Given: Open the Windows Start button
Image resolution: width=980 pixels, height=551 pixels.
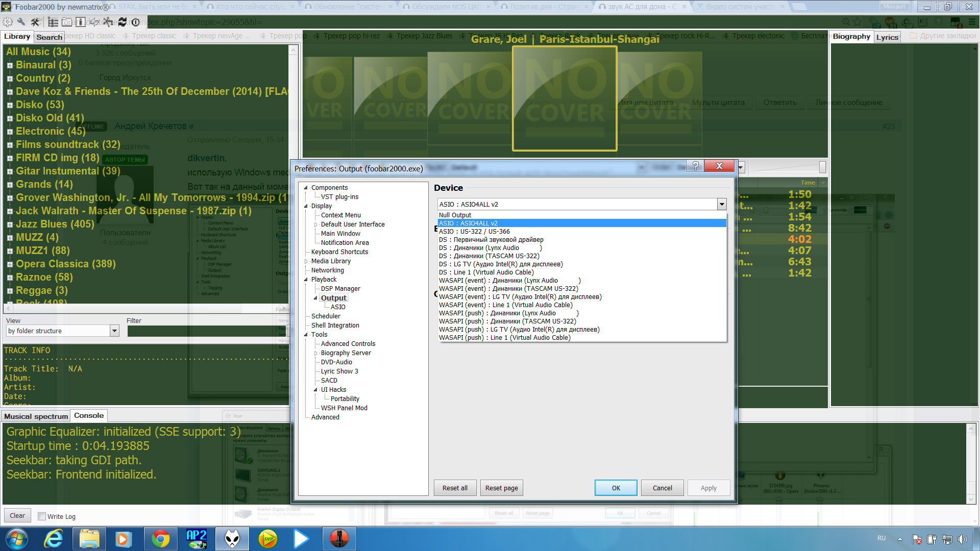Looking at the screenshot, I should 16,539.
